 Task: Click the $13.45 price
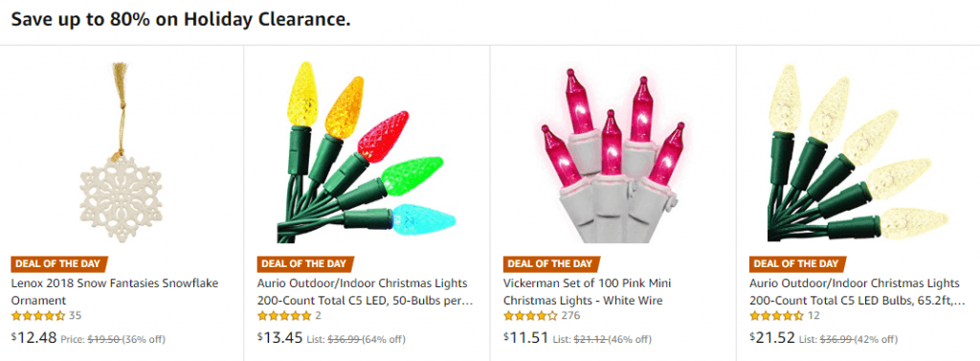click(280, 338)
